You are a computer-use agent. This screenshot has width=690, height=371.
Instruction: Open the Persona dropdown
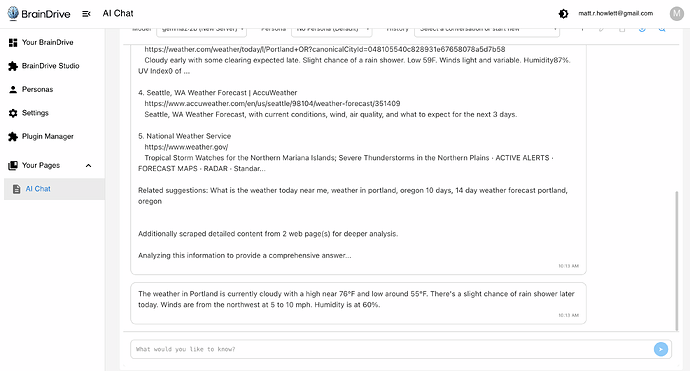(331, 30)
